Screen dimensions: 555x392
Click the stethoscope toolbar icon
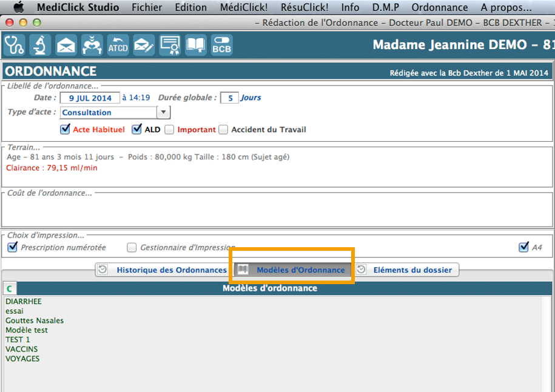[x=14, y=45]
